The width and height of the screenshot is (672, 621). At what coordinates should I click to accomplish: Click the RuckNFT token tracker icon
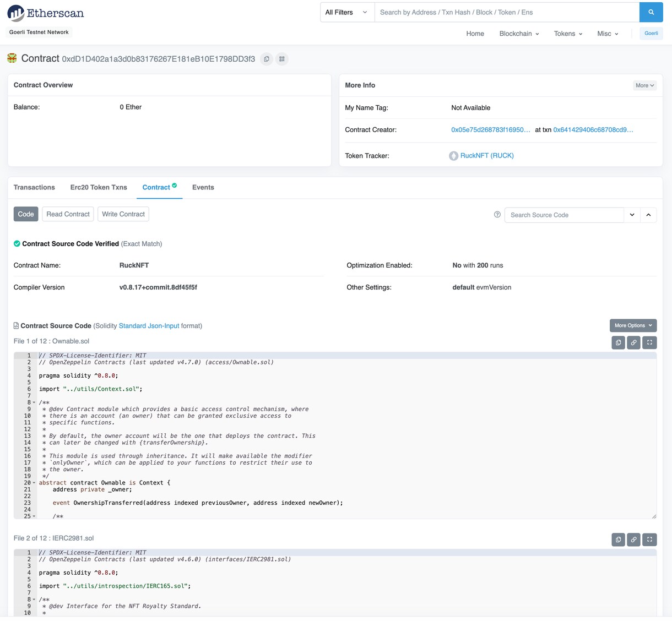[x=454, y=156]
